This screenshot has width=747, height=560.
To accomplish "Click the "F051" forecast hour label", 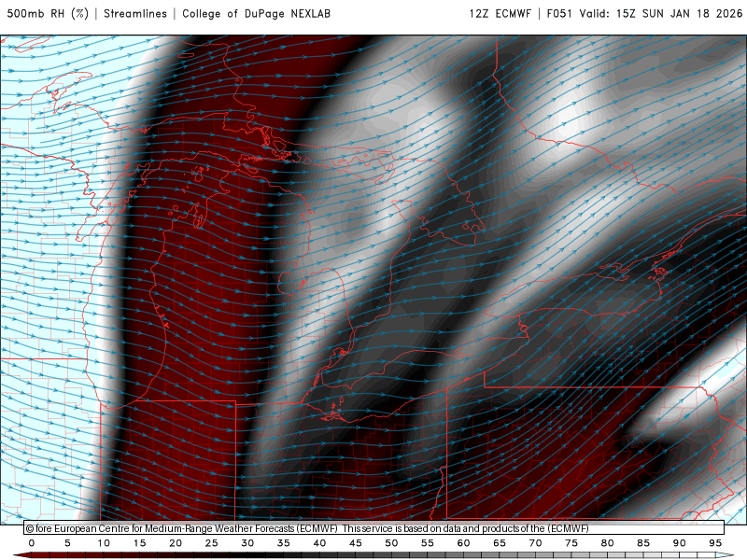I will pyautogui.click(x=559, y=14).
